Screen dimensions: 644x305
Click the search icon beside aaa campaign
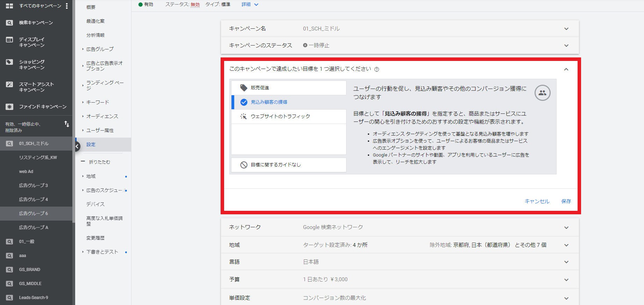9,256
